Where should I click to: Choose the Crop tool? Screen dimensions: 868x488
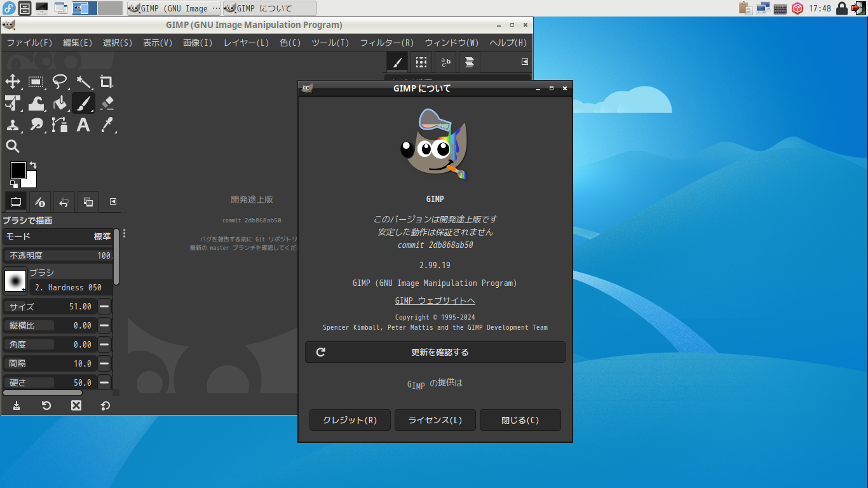pyautogui.click(x=107, y=81)
